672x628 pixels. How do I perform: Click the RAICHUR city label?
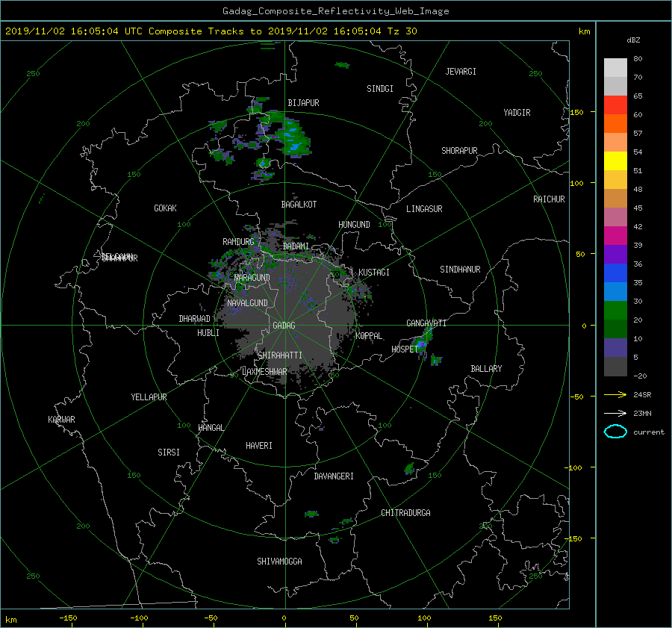coord(549,199)
